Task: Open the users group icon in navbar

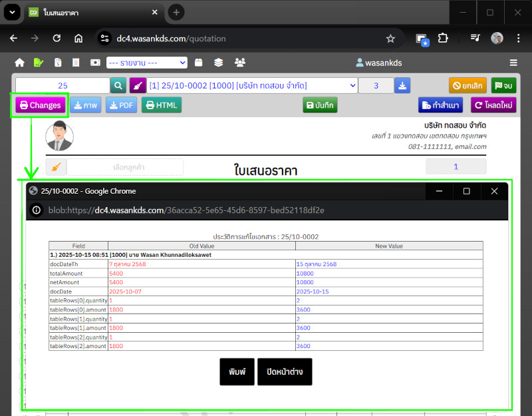Action: pos(239,63)
